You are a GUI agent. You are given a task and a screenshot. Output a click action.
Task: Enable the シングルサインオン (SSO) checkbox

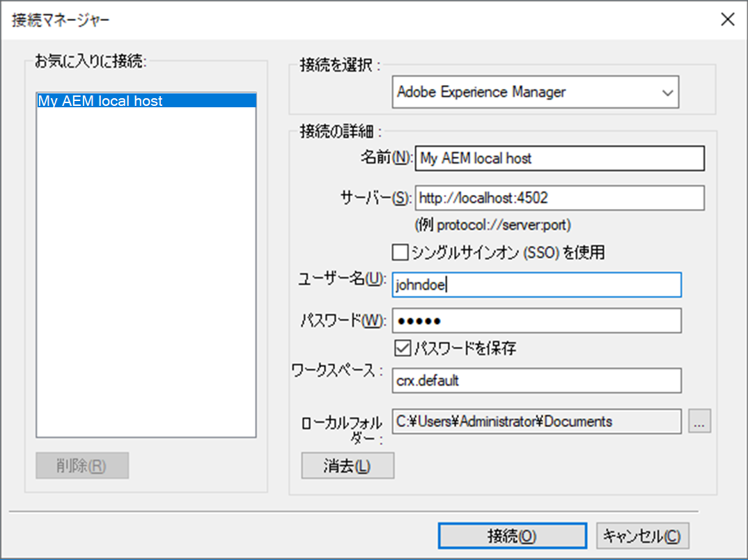(400, 252)
